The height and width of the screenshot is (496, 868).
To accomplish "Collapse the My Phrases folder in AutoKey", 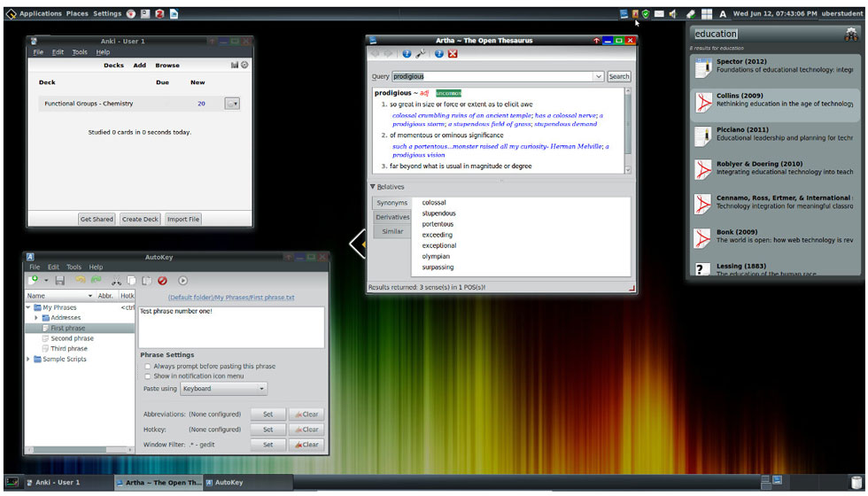I will (x=28, y=307).
